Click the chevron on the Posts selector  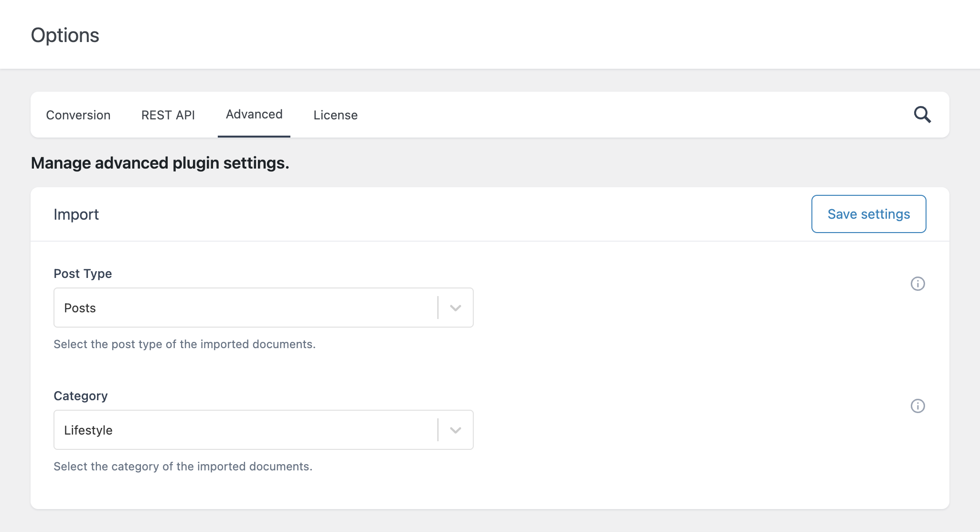[x=455, y=308]
